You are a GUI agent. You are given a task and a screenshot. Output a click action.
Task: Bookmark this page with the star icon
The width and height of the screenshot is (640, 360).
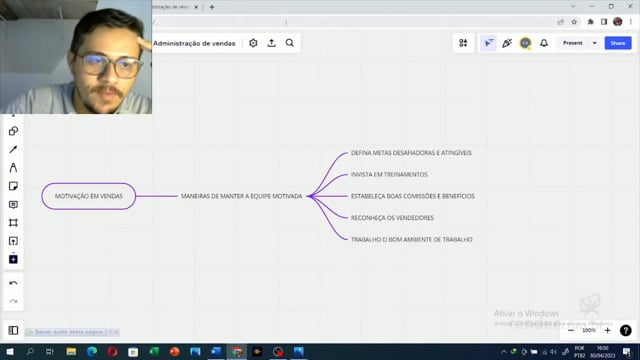click(x=574, y=22)
